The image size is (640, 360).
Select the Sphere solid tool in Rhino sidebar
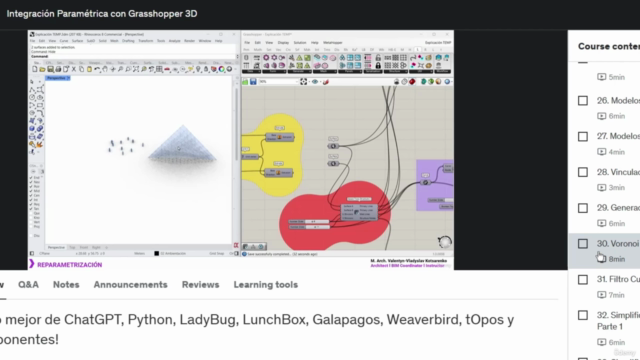pyautogui.click(x=32, y=129)
